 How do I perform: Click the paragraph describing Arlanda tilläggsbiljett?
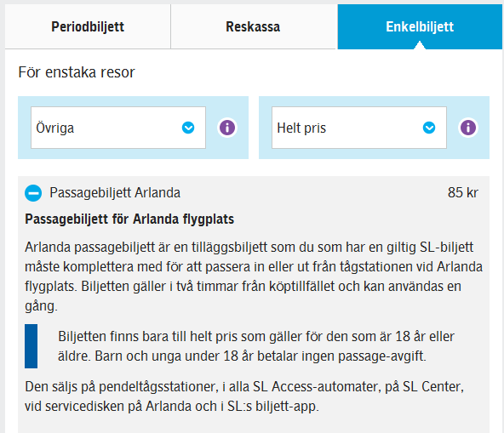[x=254, y=276]
